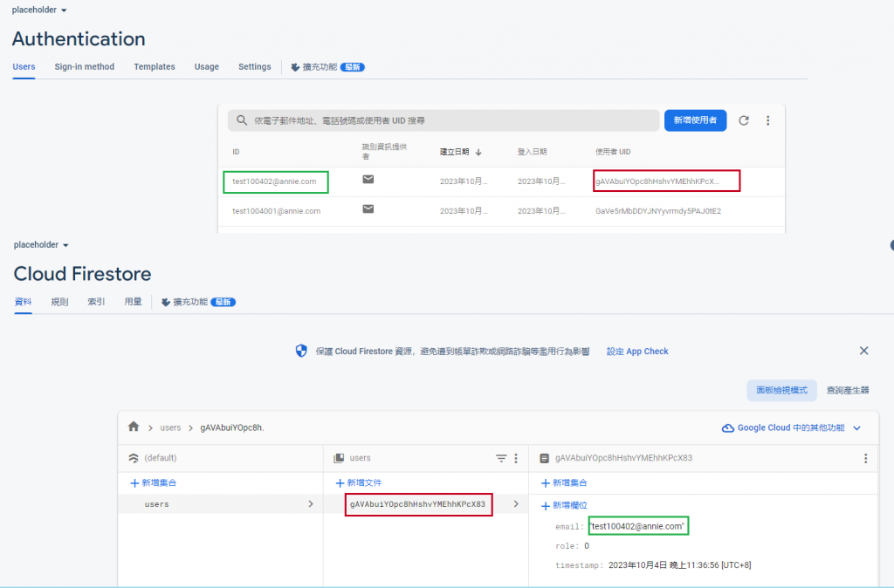894x588 pixels.
Task: Open the placeholder project dropdown above Cloud Firestore
Action: click(x=41, y=244)
